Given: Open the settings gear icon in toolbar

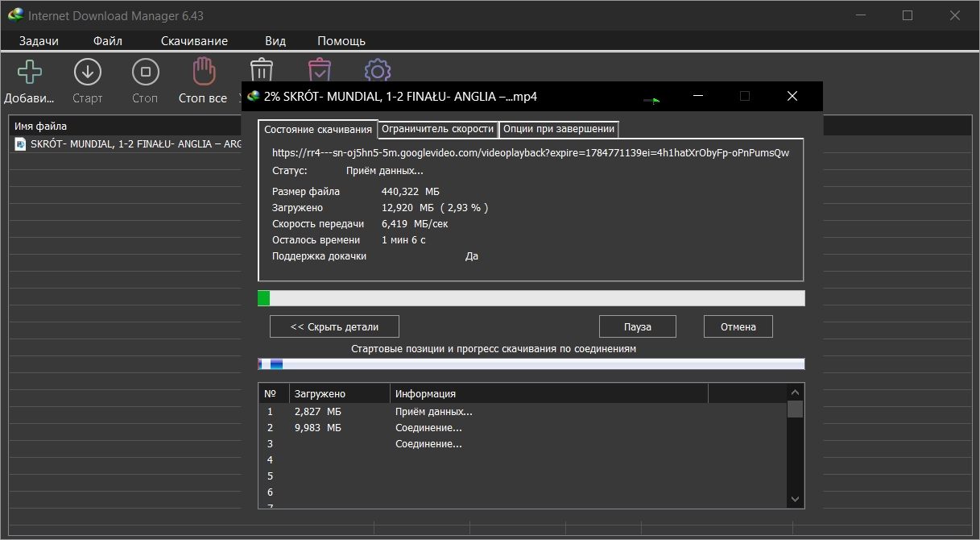Looking at the screenshot, I should point(377,70).
